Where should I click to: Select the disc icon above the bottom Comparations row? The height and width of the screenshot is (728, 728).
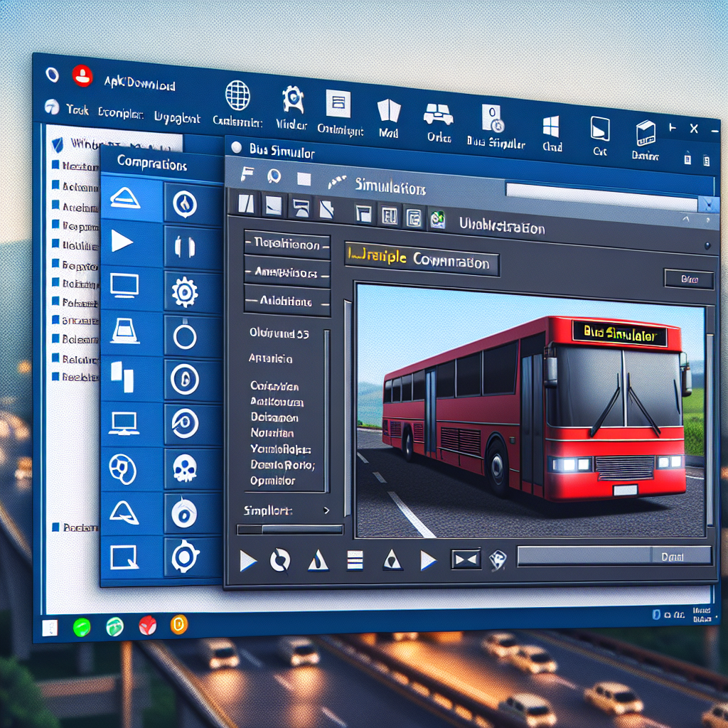click(x=184, y=513)
